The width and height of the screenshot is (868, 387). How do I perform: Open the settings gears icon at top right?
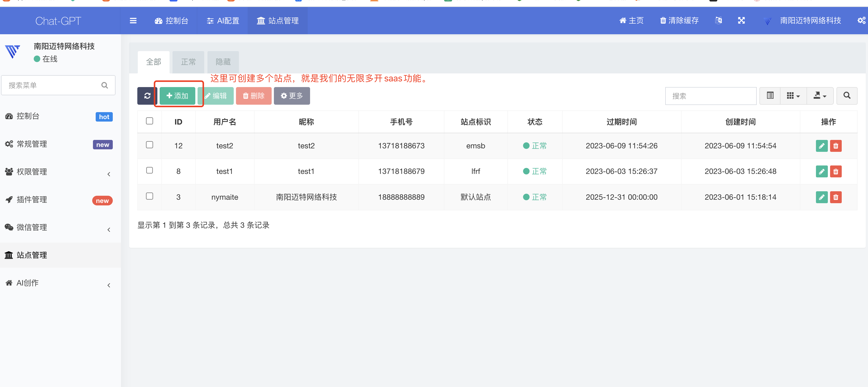pos(861,21)
